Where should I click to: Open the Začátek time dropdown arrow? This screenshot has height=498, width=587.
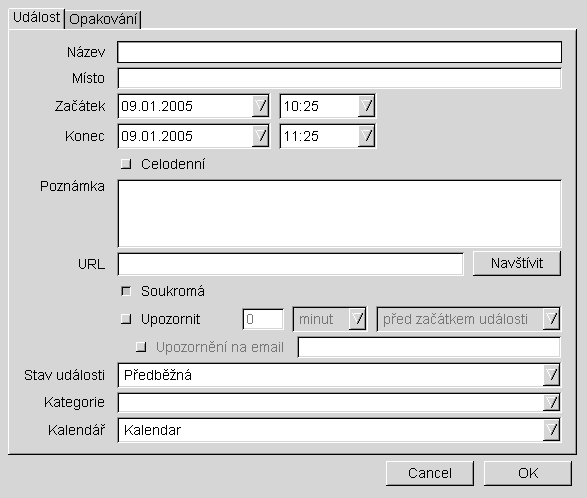(x=366, y=106)
